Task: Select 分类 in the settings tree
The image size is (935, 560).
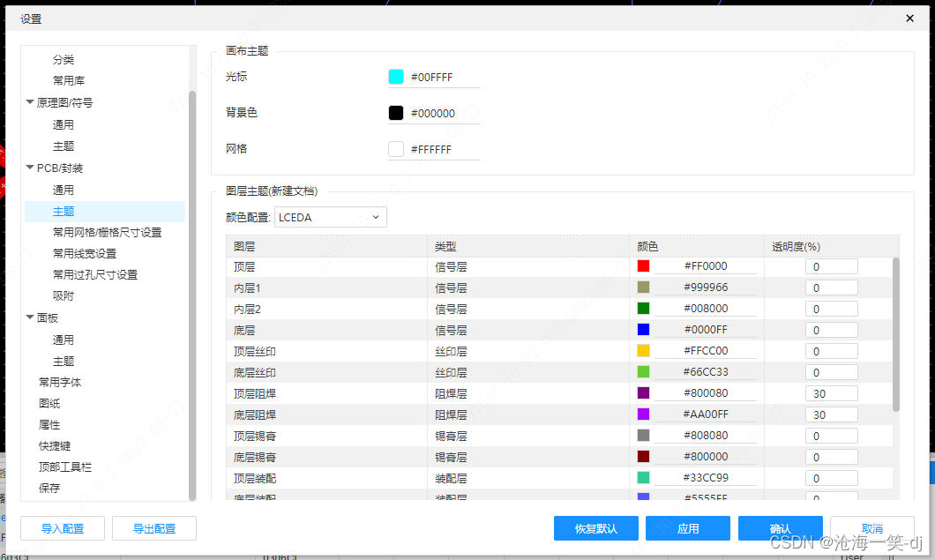Action: (x=64, y=60)
